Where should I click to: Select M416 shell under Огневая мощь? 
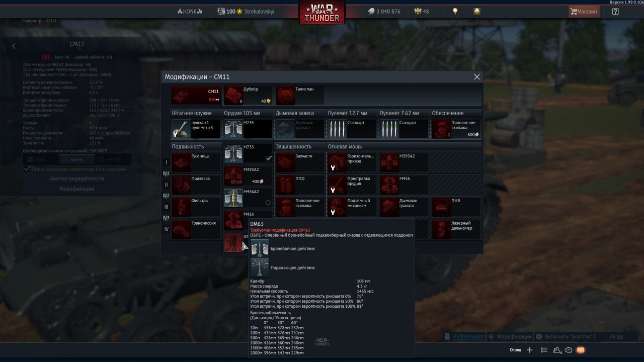[x=404, y=185]
